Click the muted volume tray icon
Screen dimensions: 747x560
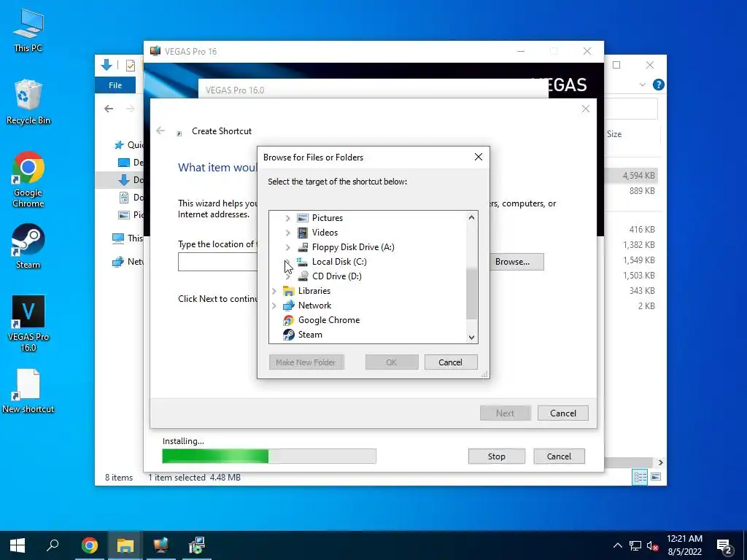click(653, 545)
